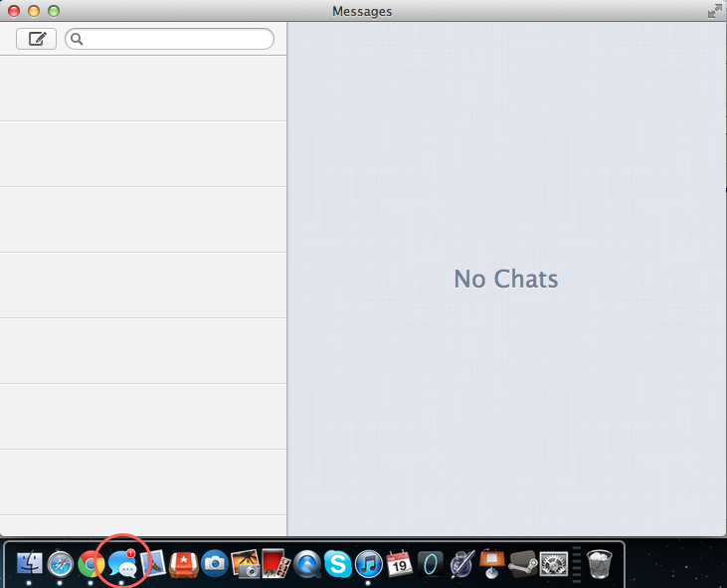727x588 pixels.
Task: Zoom the Messages window with green button
Action: pyautogui.click(x=54, y=11)
